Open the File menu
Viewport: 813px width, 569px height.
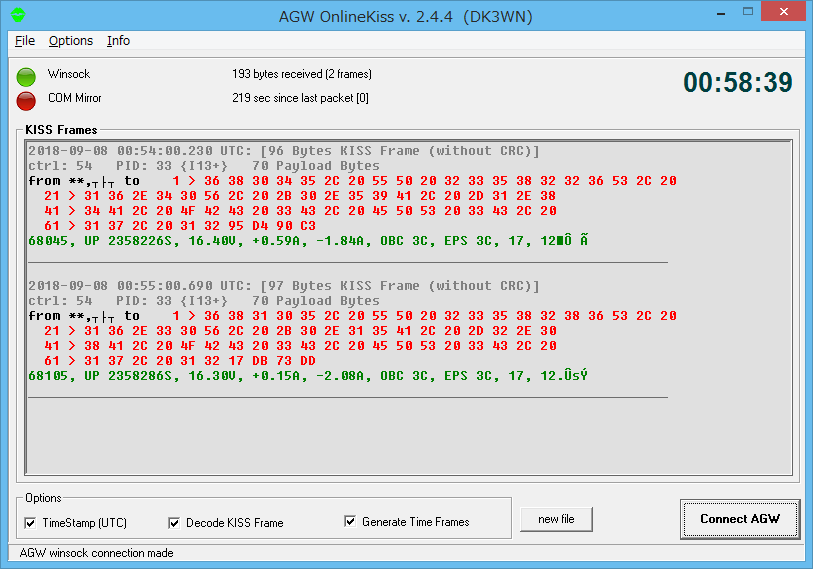click(25, 41)
